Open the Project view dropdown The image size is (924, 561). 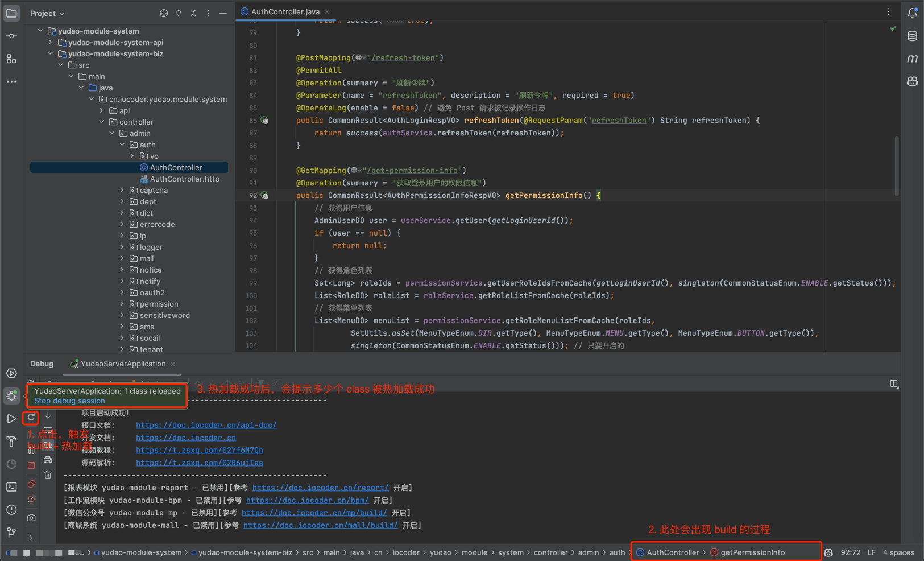pos(47,13)
